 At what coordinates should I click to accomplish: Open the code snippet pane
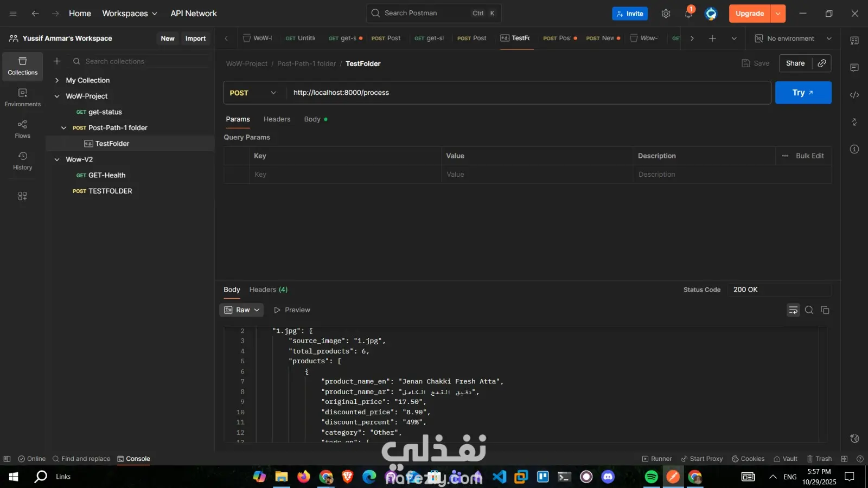click(854, 95)
